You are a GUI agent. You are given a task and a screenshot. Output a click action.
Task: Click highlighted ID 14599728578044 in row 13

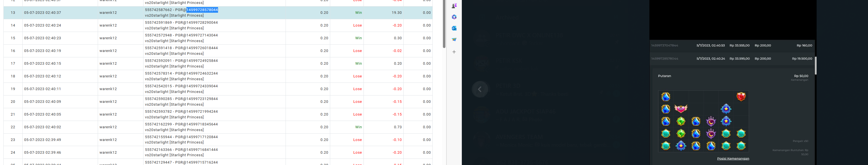202,10
